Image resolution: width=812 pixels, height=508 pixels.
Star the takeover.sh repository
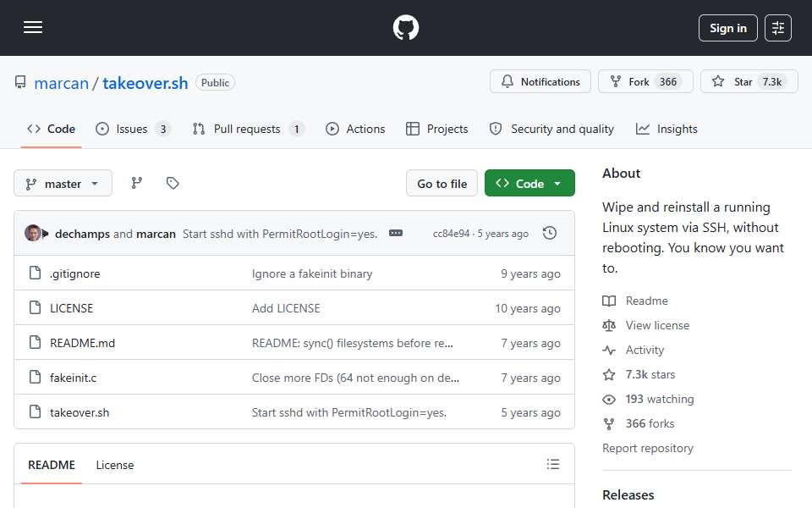click(x=749, y=82)
